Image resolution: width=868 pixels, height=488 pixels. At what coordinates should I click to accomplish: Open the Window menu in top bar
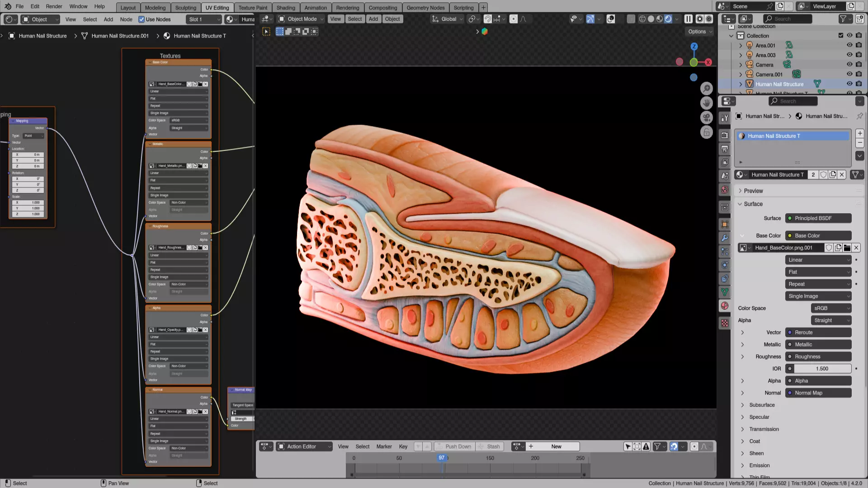[78, 6]
